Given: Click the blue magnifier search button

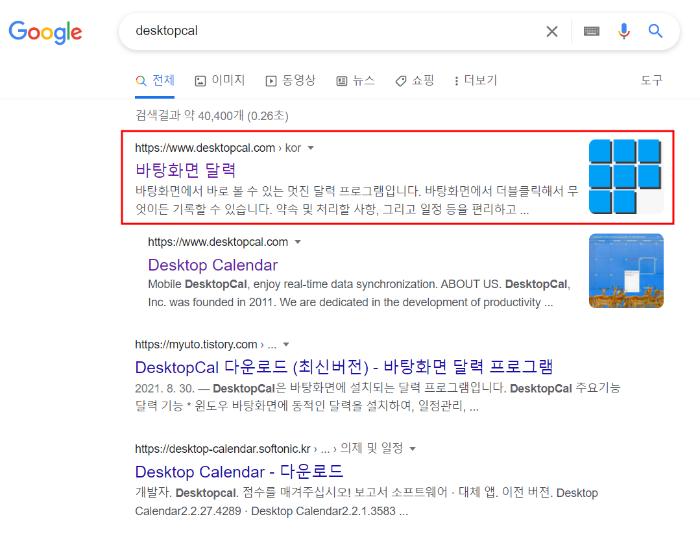Looking at the screenshot, I should coord(655,31).
